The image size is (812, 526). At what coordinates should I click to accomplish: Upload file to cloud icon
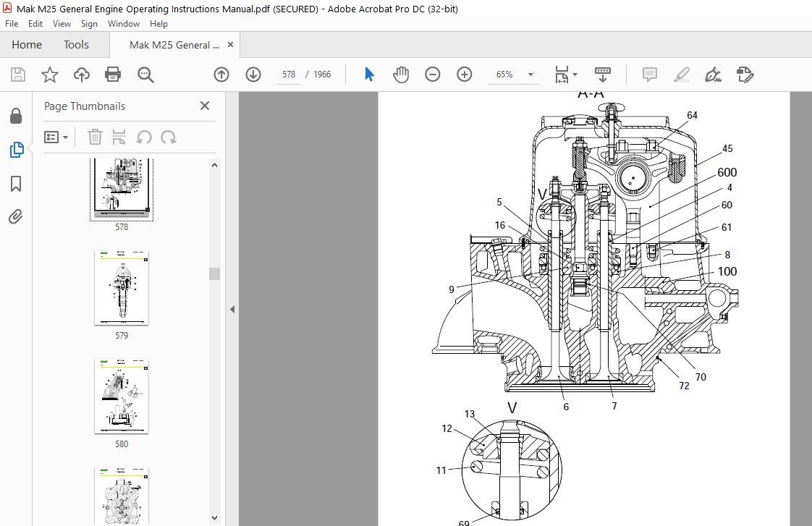coord(81,75)
